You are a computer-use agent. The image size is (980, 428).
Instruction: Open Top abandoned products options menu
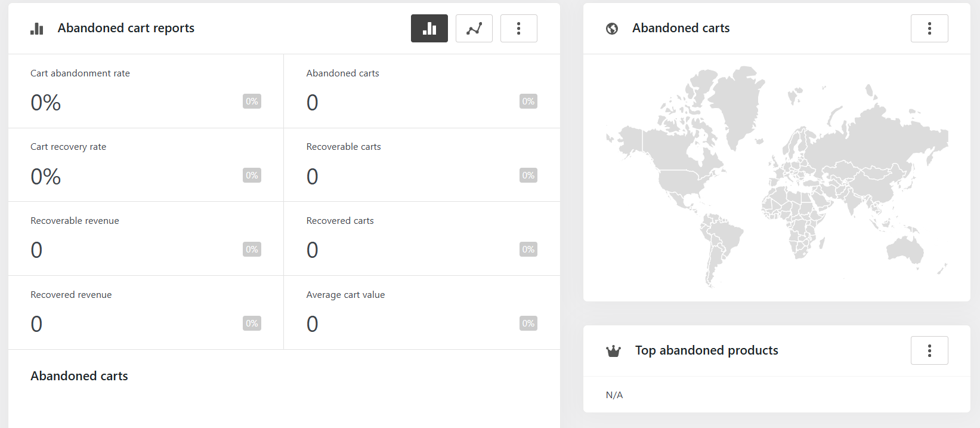(x=929, y=350)
